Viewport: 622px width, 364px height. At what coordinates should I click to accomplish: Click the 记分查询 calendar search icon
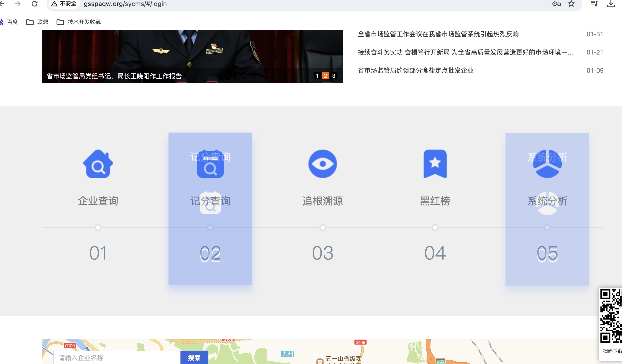[210, 164]
